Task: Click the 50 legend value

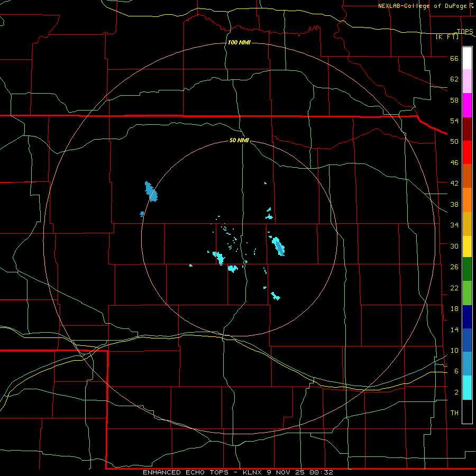Action: point(454,141)
